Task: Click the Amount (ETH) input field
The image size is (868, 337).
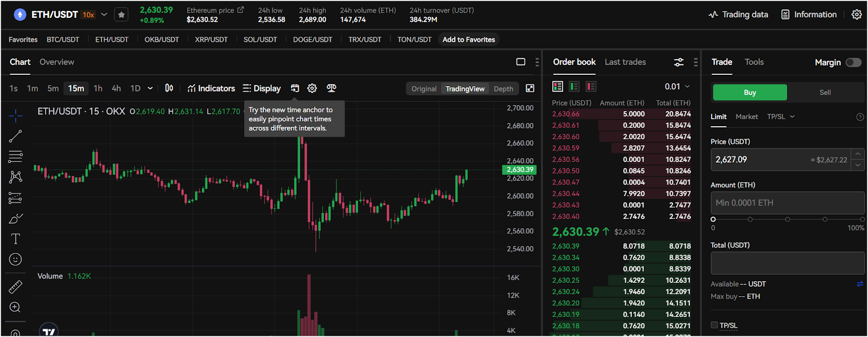Action: coord(787,203)
